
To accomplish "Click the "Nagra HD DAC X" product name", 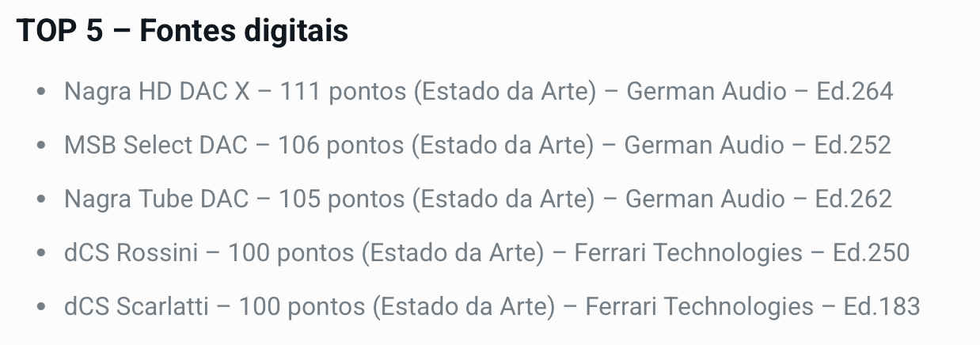I will coord(157,92).
